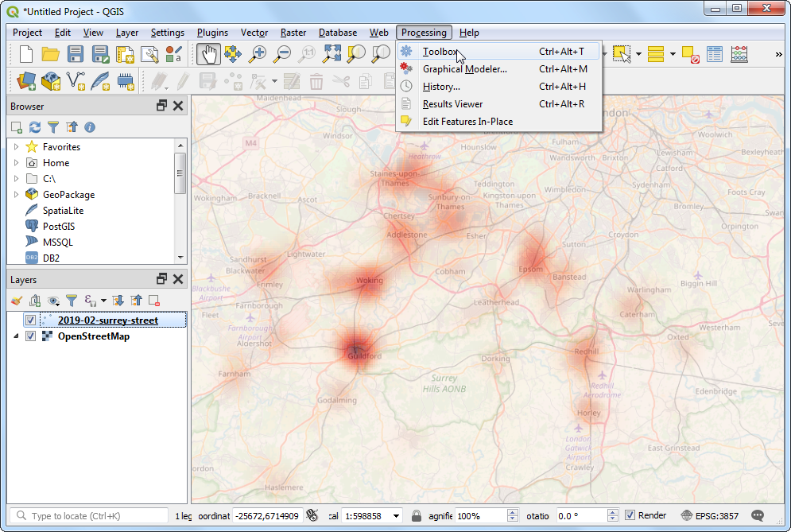Click the Zoom Full extent icon
The height and width of the screenshot is (532, 791).
click(x=332, y=54)
